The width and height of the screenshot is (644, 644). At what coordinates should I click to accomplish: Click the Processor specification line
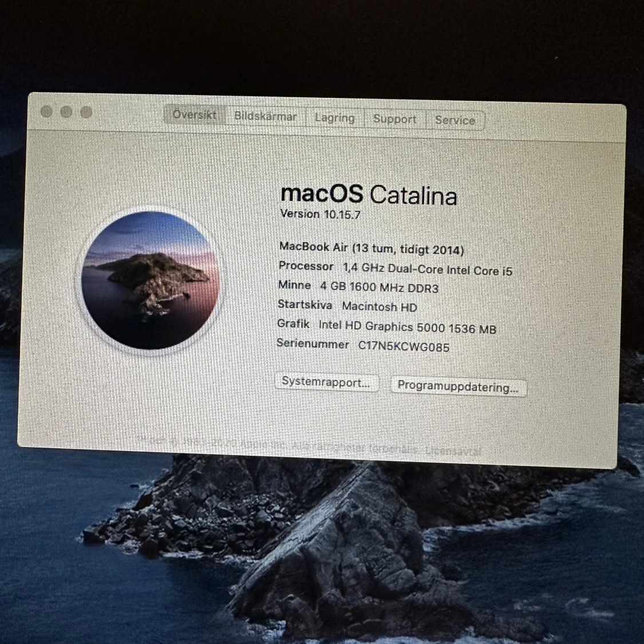(x=396, y=267)
